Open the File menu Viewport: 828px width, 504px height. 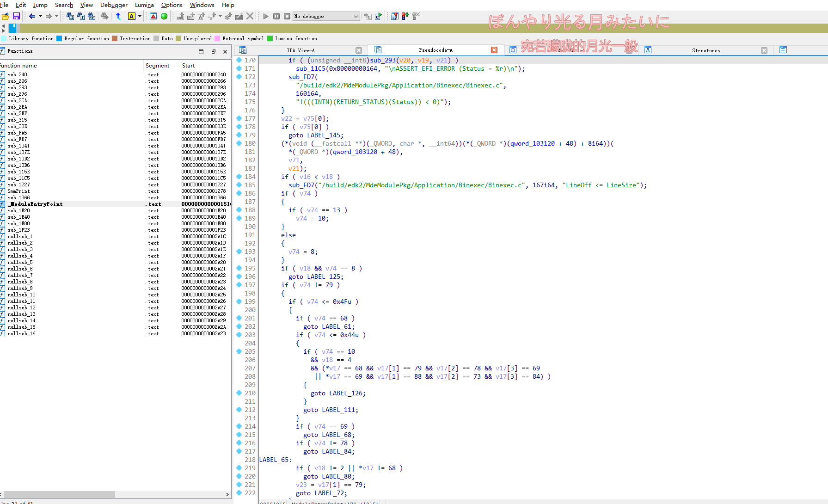click(4, 5)
